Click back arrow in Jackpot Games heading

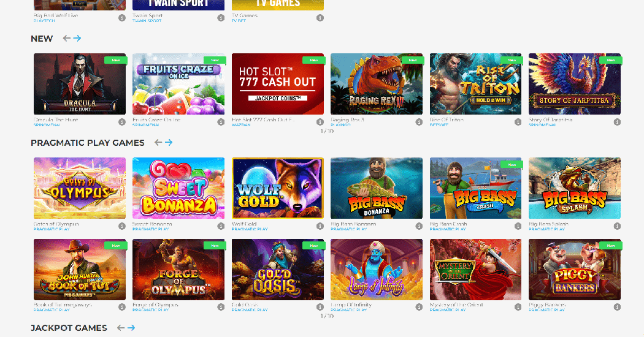(121, 328)
